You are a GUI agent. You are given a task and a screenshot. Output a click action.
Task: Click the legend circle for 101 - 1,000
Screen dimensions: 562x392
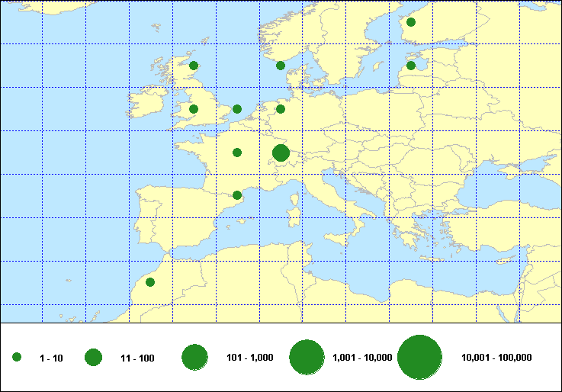tap(195, 358)
